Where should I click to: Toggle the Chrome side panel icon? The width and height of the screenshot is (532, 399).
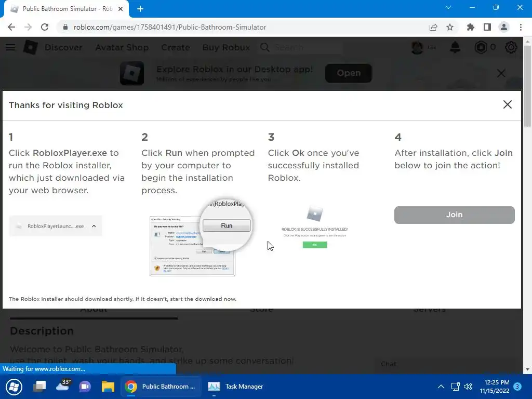click(x=487, y=27)
